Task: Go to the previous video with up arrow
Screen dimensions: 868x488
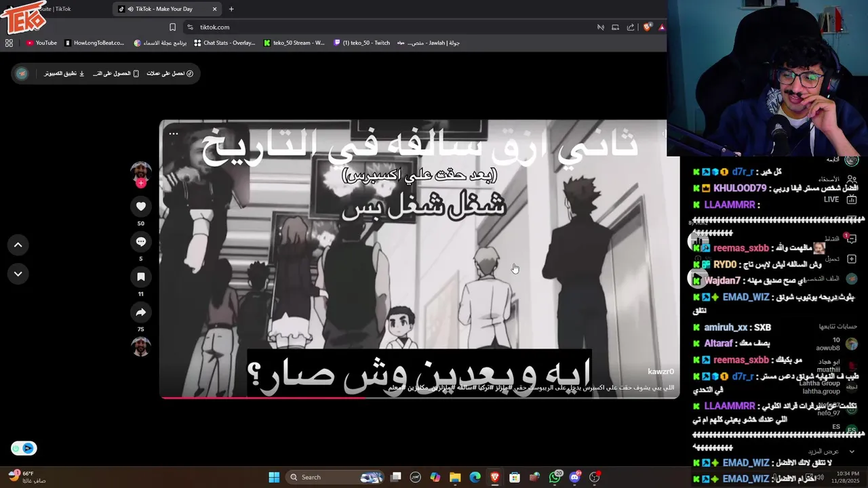Action: [x=18, y=245]
